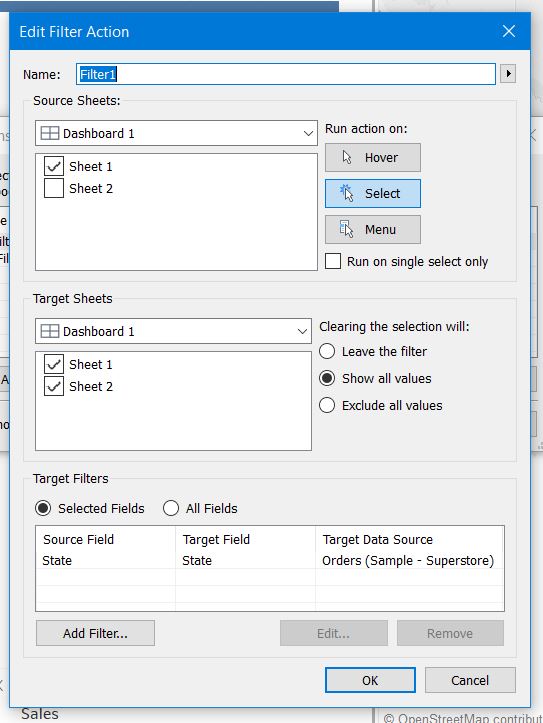Click the Filter1 name input field
The width and height of the screenshot is (543, 723).
pyautogui.click(x=286, y=74)
